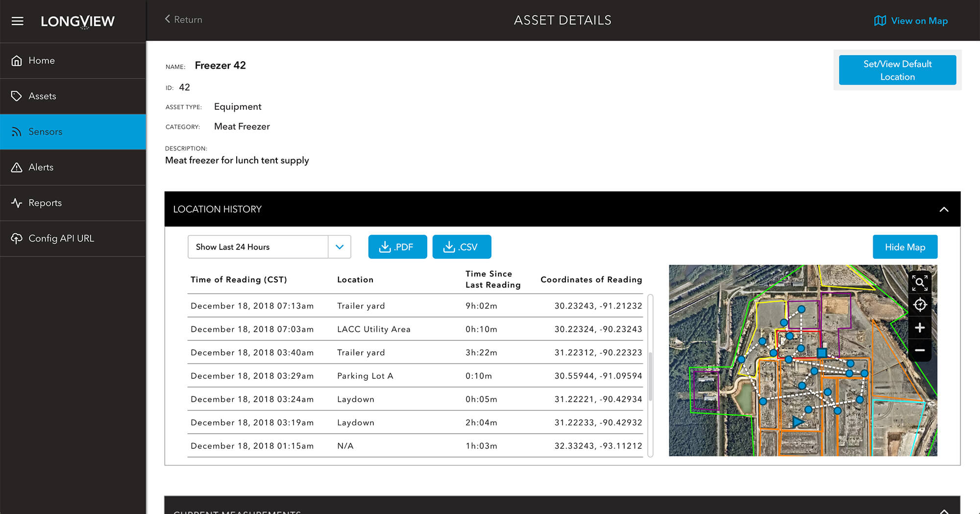980x514 pixels.
Task: Click the Home house icon
Action: [x=17, y=61]
